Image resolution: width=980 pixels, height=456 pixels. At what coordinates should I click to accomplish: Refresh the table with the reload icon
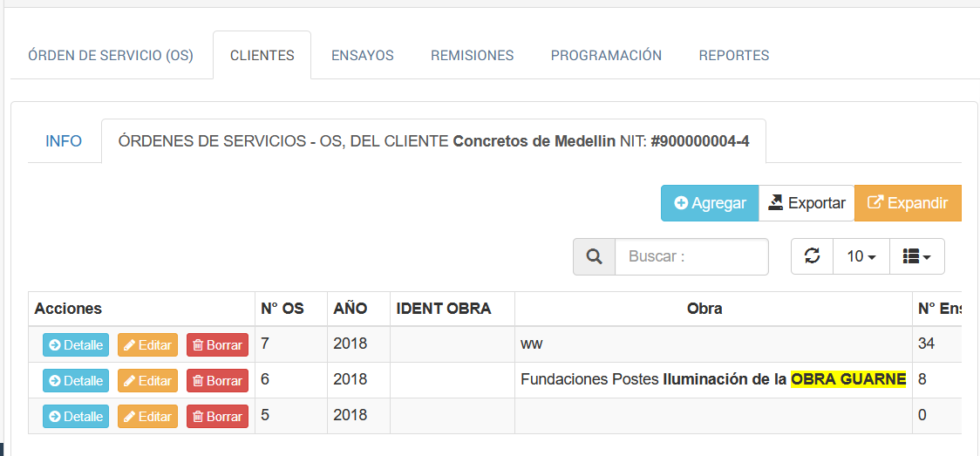(812, 256)
